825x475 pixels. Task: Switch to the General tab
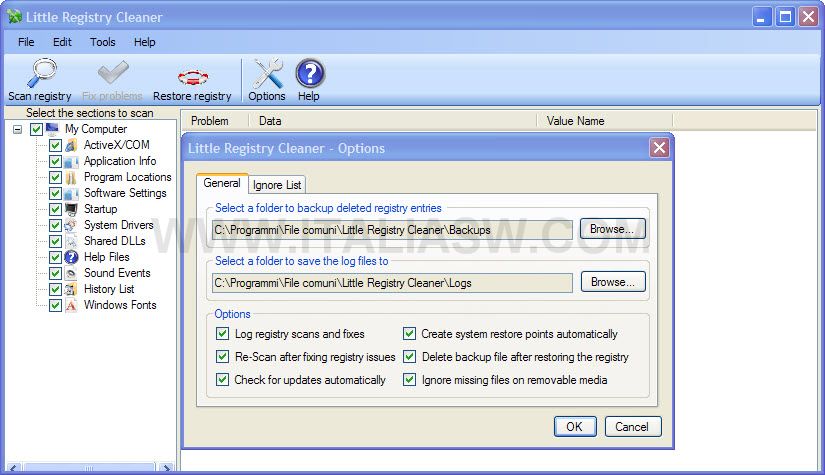pos(222,183)
